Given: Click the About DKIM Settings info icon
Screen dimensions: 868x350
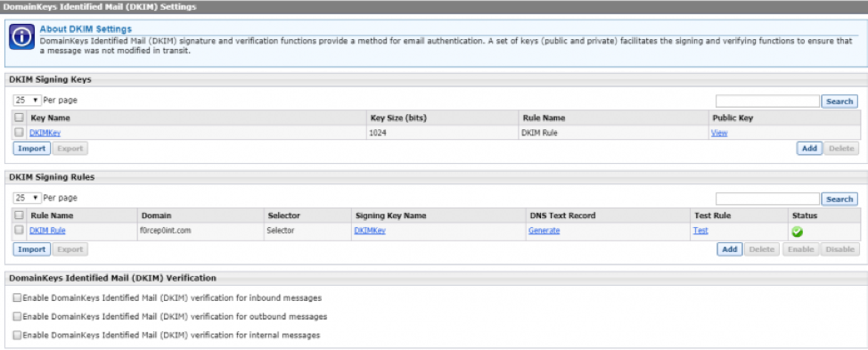Looking at the screenshot, I should coord(22,37).
